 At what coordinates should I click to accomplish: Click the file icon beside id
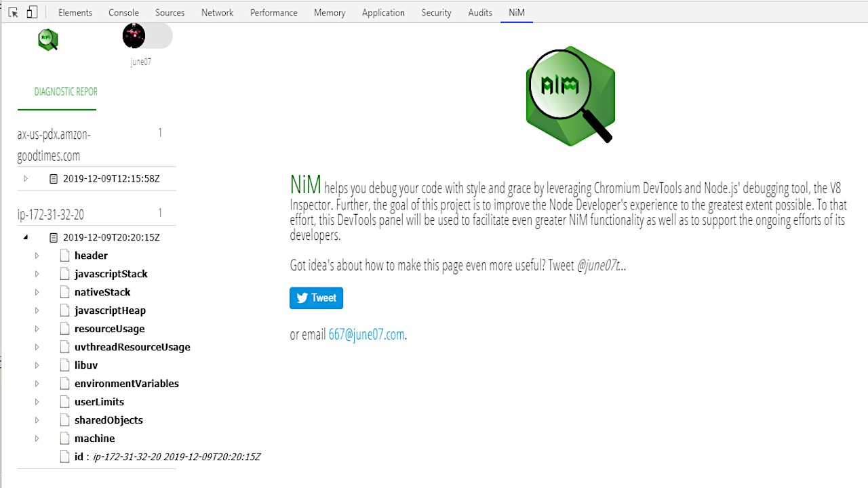[65, 457]
